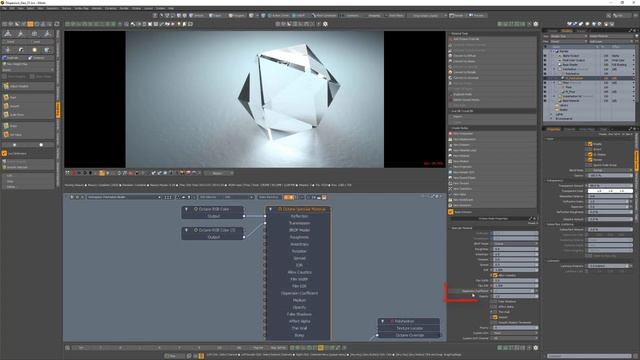This screenshot has width=640, height=360.
Task: Toggle Allow Caustics checkbox in node properties
Action: (x=495, y=275)
